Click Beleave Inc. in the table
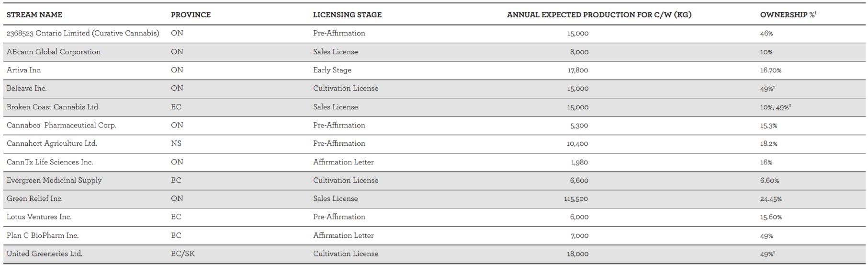This screenshot has width=868, height=266. [x=27, y=88]
